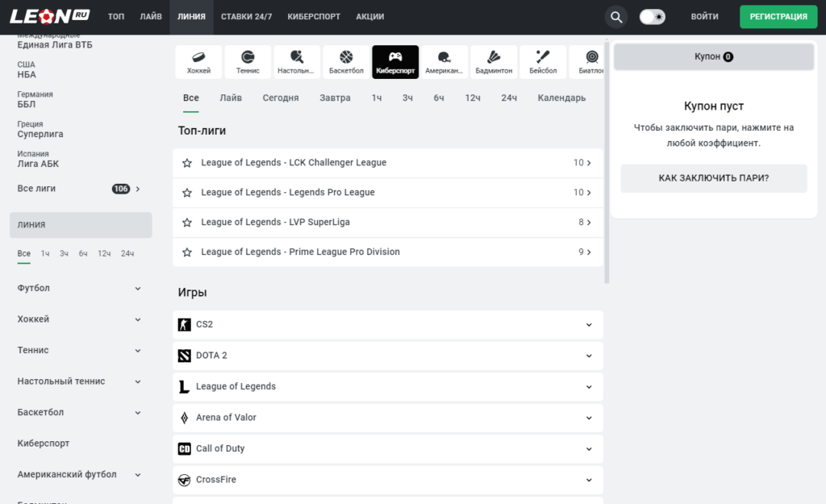
Task: Select the sidebar 24ч time filter
Action: pos(127,254)
